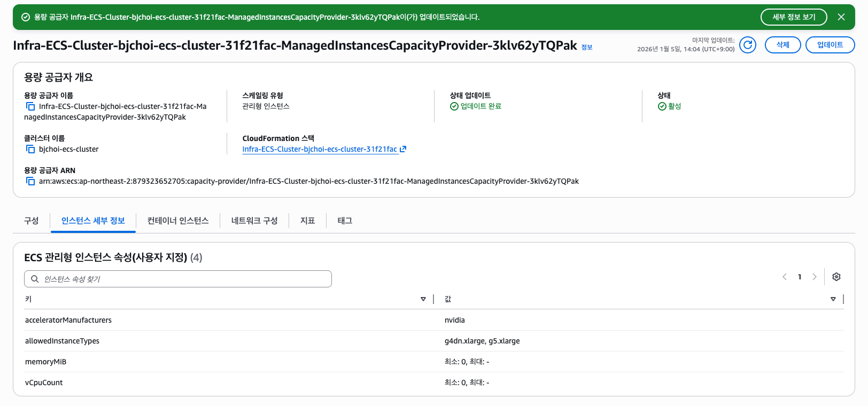Click the active status check icon

(662, 106)
